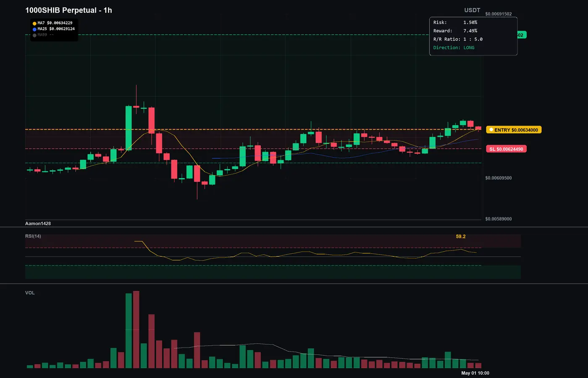Viewport: 588px width, 378px height.
Task: Click the gray MA99 legend dot
Action: tap(34, 35)
